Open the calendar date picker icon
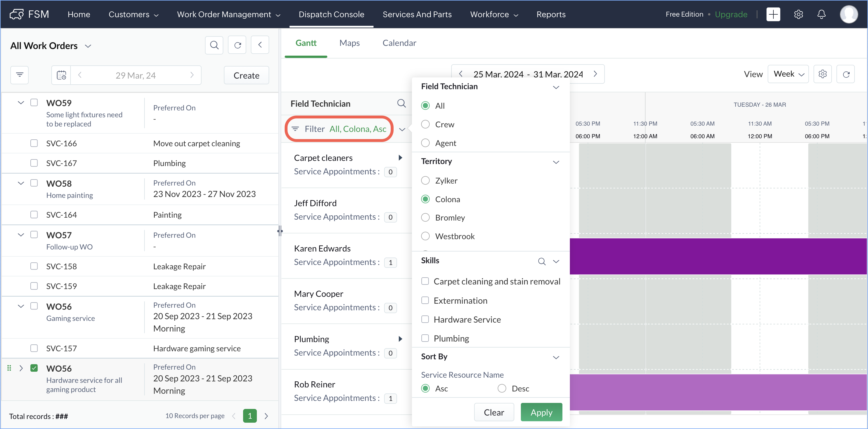This screenshot has height=429, width=868. [x=61, y=75]
